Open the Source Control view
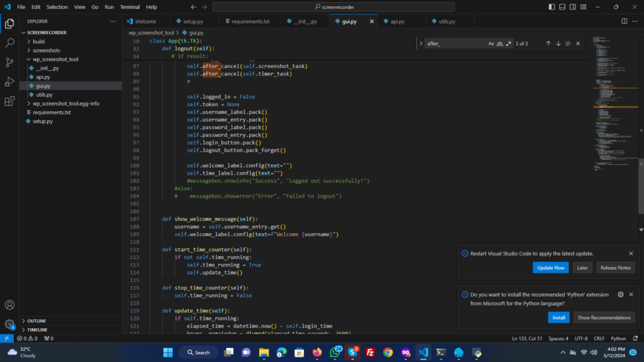This screenshot has width=644, height=362. [x=9, y=62]
